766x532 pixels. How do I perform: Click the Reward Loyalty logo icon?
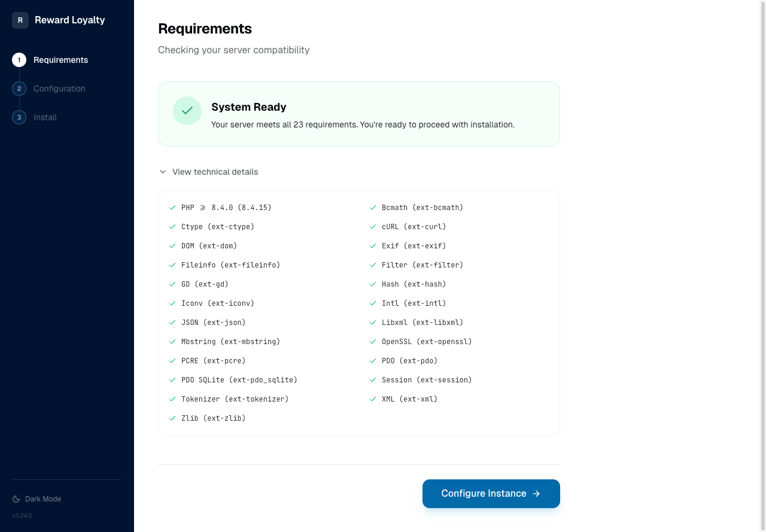tap(20, 20)
